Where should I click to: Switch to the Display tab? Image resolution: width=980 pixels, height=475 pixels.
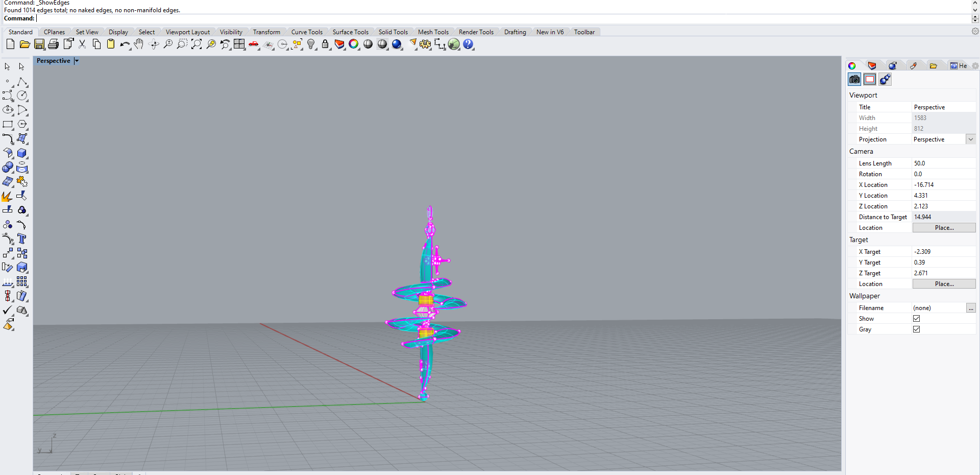click(x=118, y=32)
